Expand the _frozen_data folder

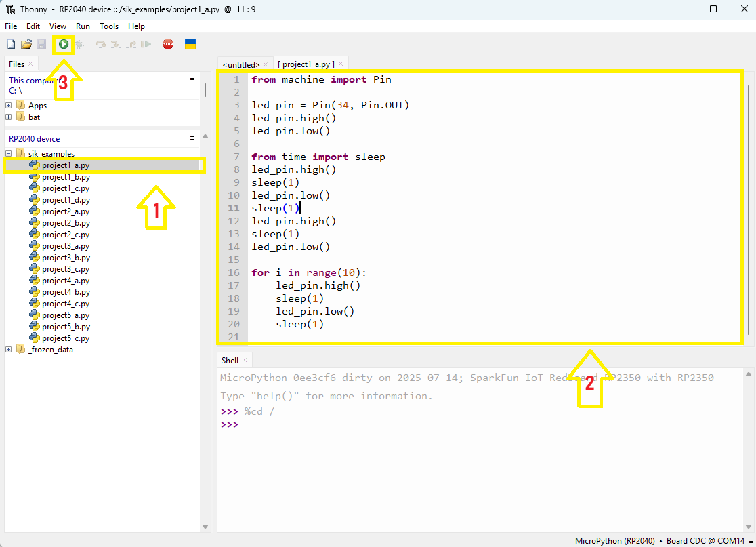pyautogui.click(x=9, y=350)
